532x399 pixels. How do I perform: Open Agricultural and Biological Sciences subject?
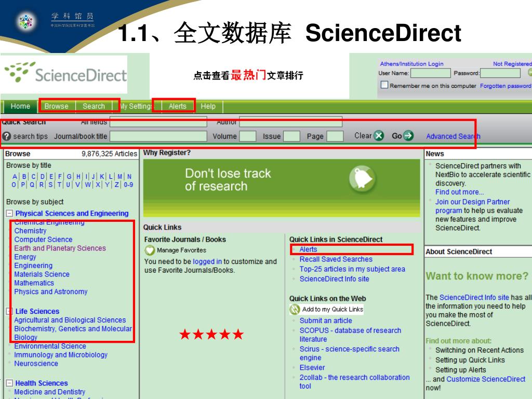pyautogui.click(x=70, y=320)
